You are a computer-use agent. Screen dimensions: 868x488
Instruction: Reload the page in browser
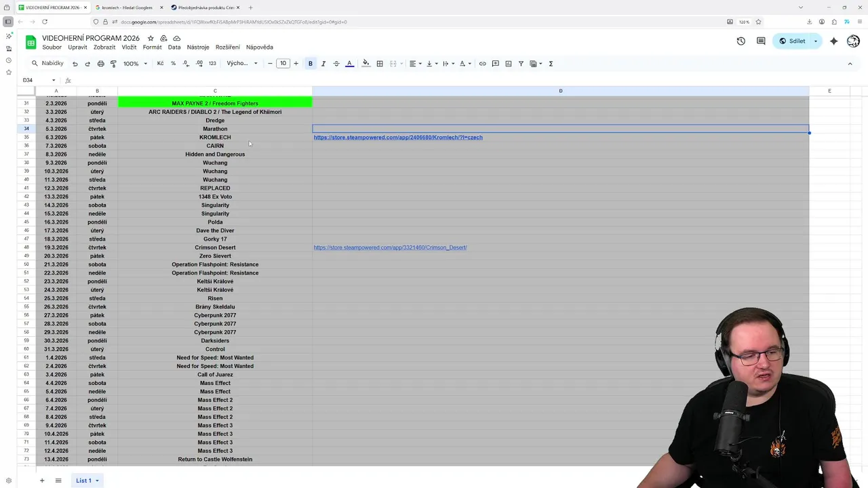coord(45,22)
